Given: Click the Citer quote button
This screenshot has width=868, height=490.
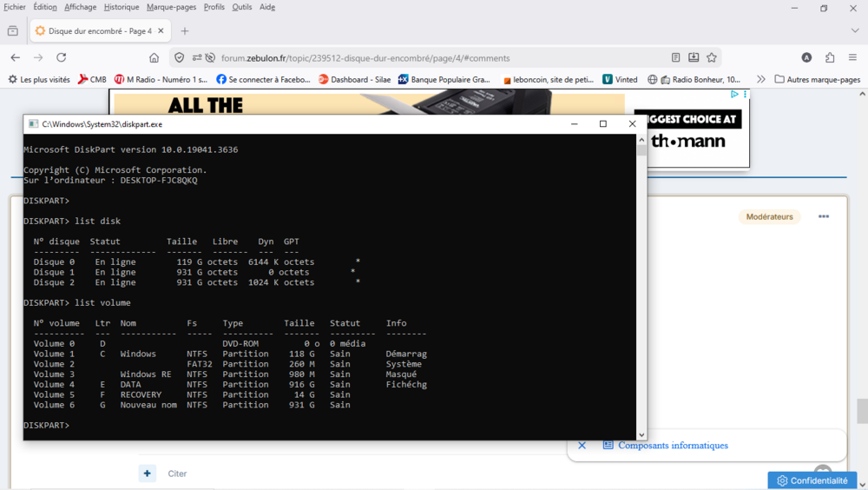Looking at the screenshot, I should [177, 473].
